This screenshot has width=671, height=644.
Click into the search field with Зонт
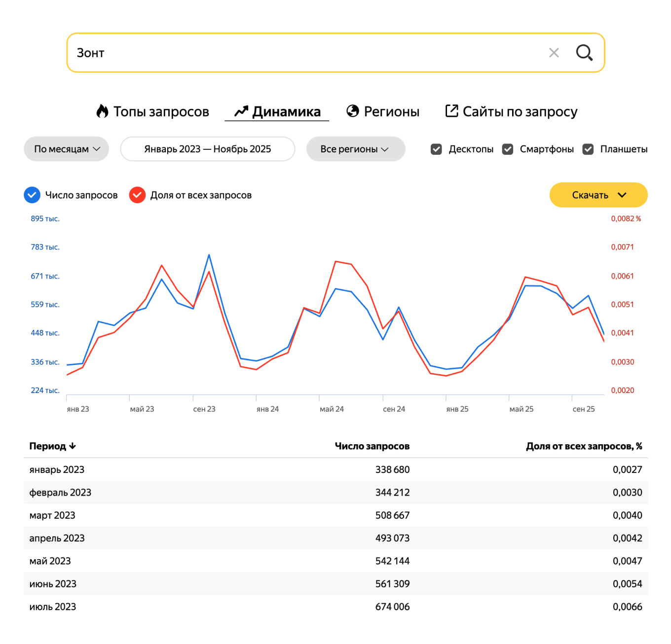306,53
